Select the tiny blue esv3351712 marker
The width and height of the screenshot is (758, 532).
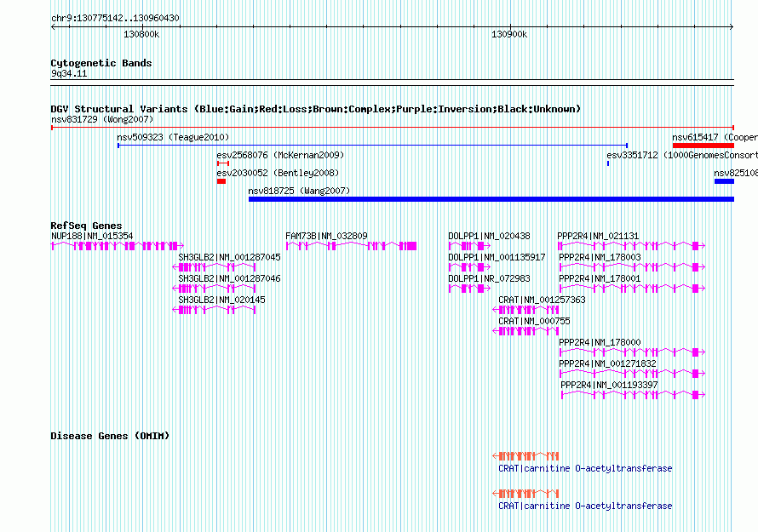click(608, 163)
